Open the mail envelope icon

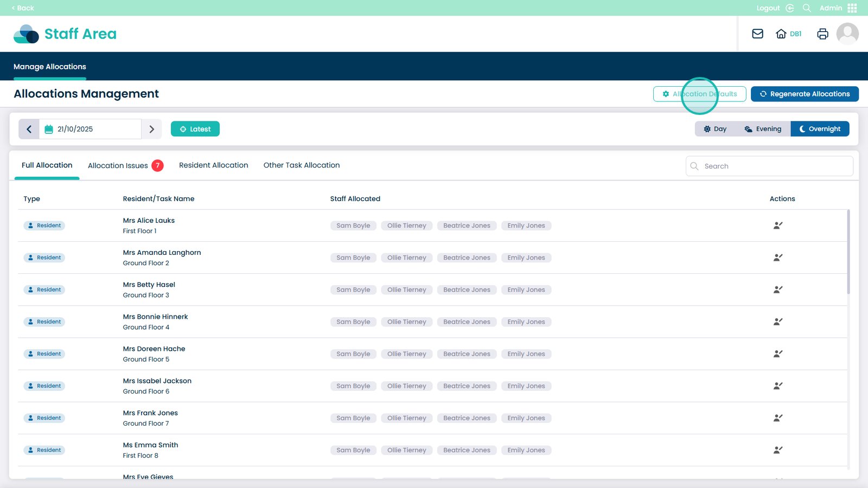point(757,34)
